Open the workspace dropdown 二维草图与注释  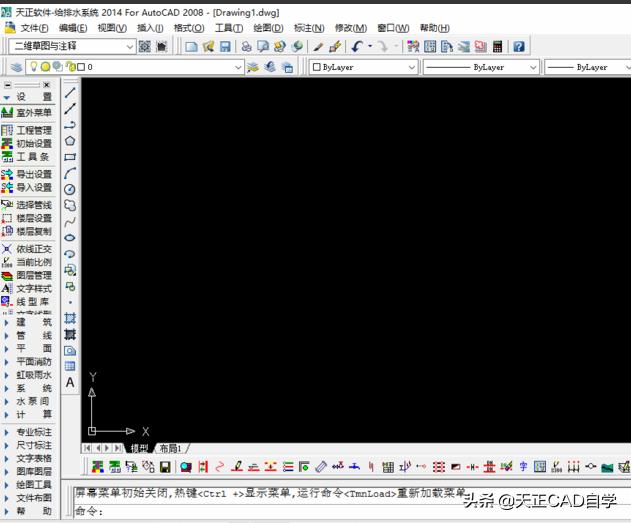[x=72, y=46]
